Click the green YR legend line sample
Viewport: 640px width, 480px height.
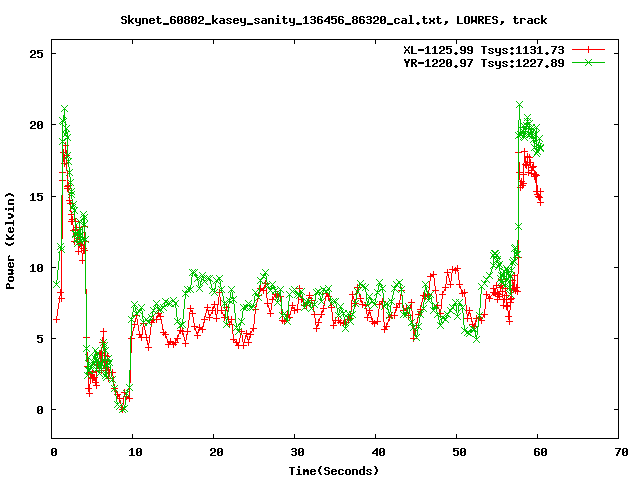click(x=588, y=62)
